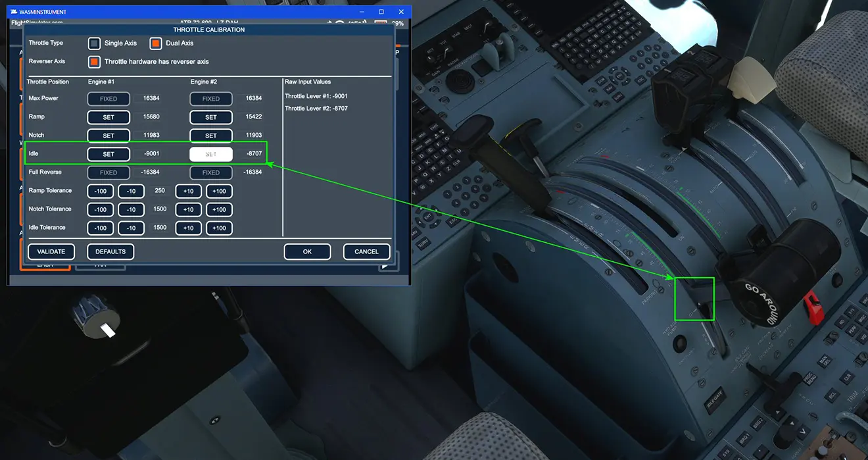Screen dimensions: 868x460
Task: Click the BRG1 key on the pedestal
Action: [x=744, y=439]
